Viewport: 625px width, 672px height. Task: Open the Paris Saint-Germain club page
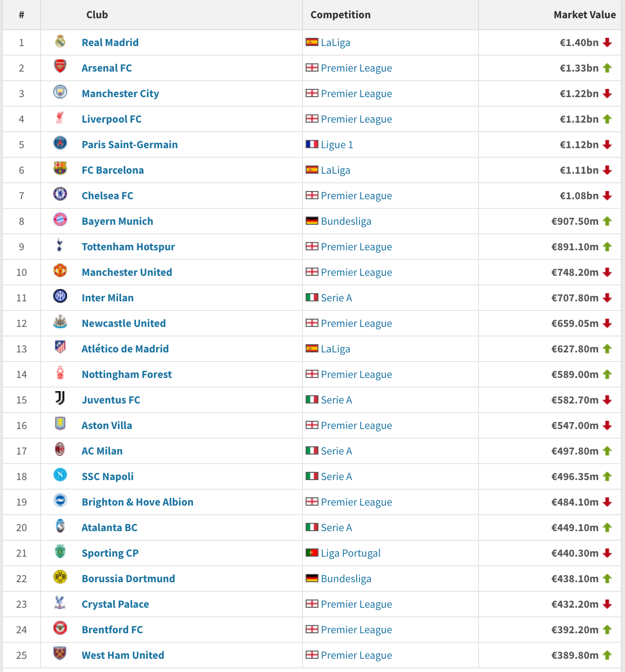click(130, 145)
